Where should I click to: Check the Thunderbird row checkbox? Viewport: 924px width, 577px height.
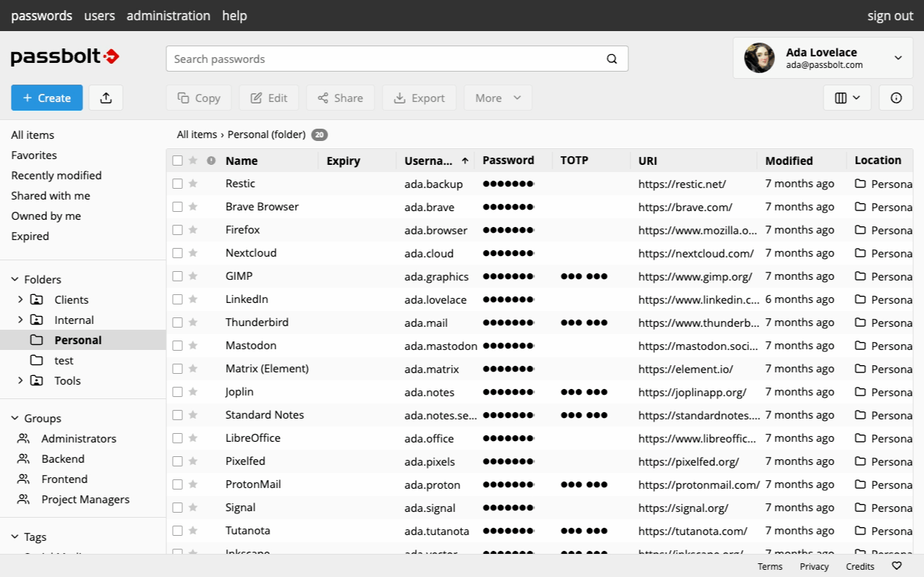(178, 322)
